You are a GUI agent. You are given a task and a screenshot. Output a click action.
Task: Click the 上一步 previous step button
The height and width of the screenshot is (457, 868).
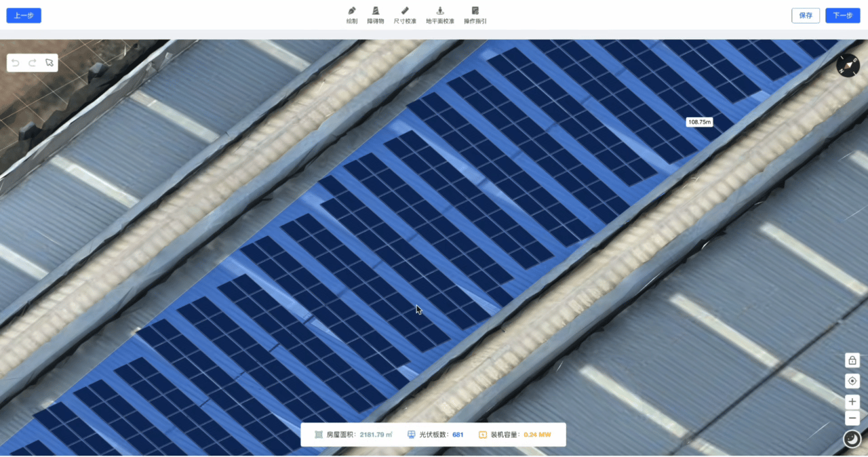click(x=24, y=16)
